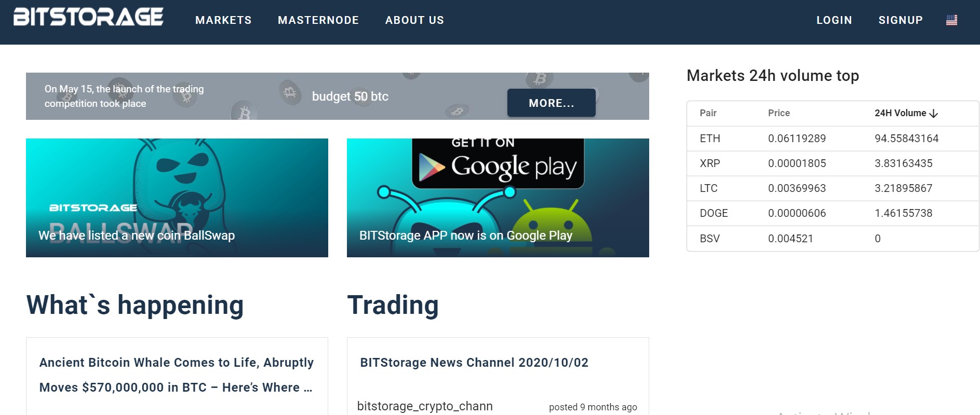Click DOGE volume 1.46155738
Viewport: 980px width, 415px height.
(903, 213)
